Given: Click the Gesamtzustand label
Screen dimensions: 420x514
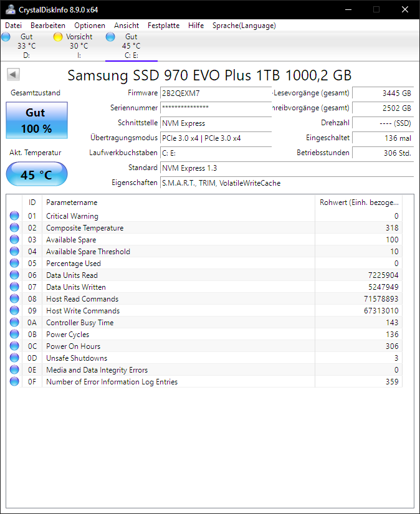Looking at the screenshot, I should point(36,93).
